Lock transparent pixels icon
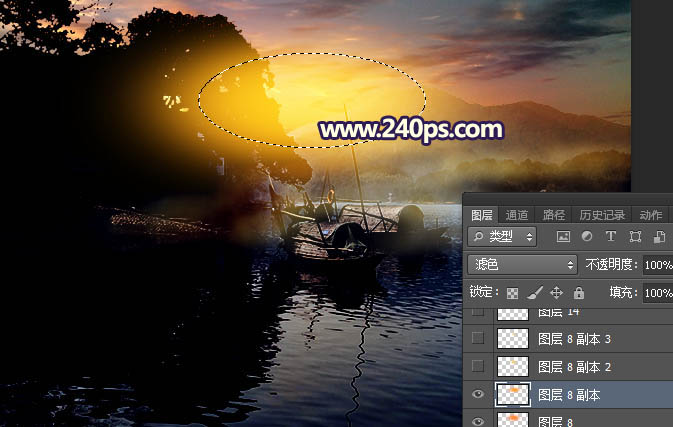The height and width of the screenshot is (427, 673). [x=512, y=293]
